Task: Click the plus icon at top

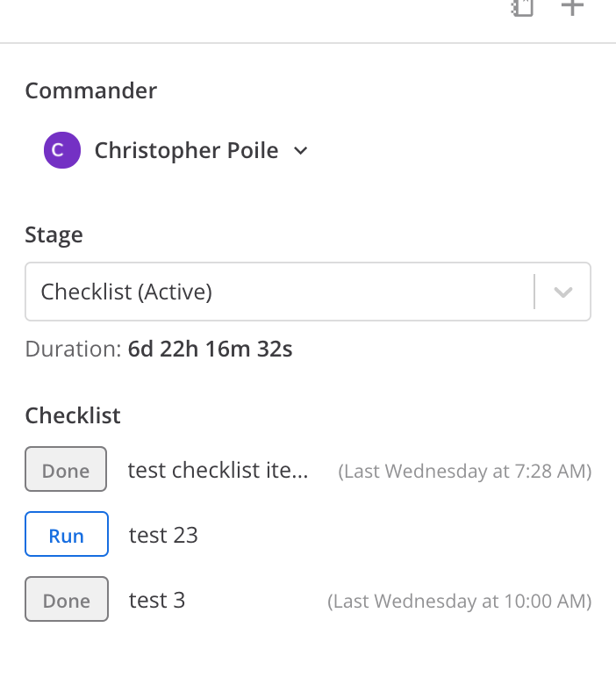Action: (x=572, y=7)
